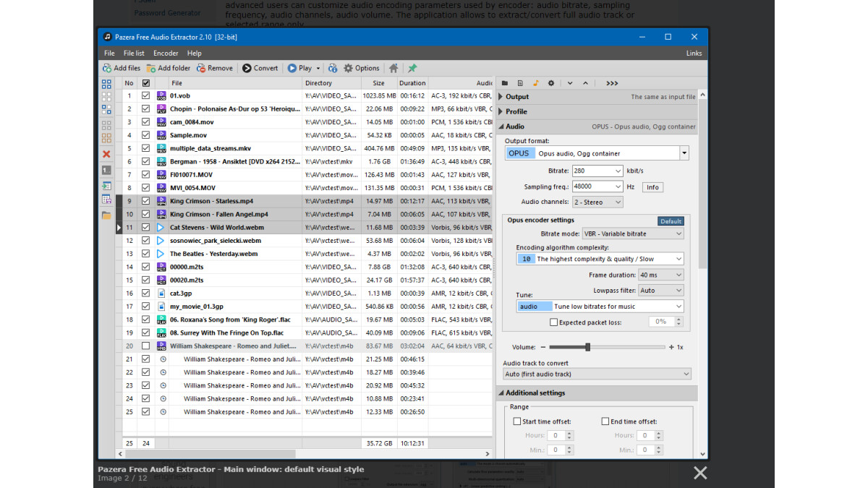
Task: Open the Encoder menu
Action: (166, 52)
